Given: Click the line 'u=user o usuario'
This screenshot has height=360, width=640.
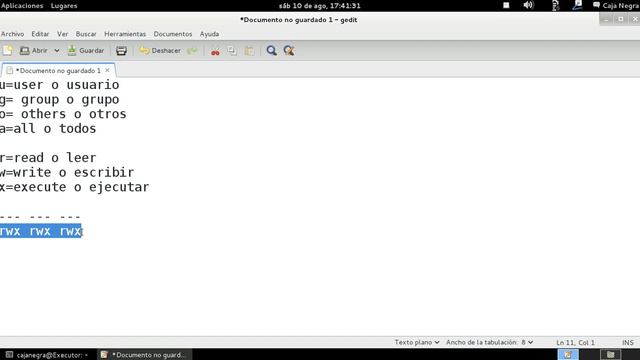Looking at the screenshot, I should 60,85.
